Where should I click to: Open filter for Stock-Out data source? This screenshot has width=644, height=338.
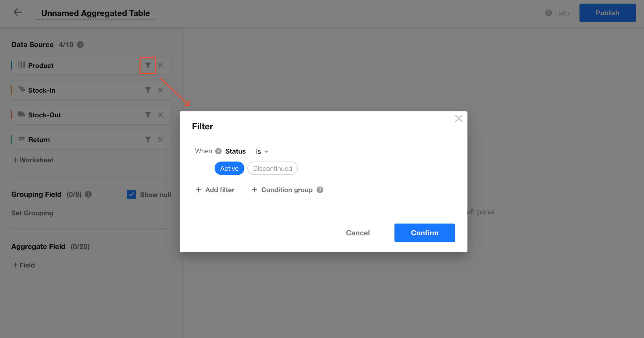pos(148,115)
